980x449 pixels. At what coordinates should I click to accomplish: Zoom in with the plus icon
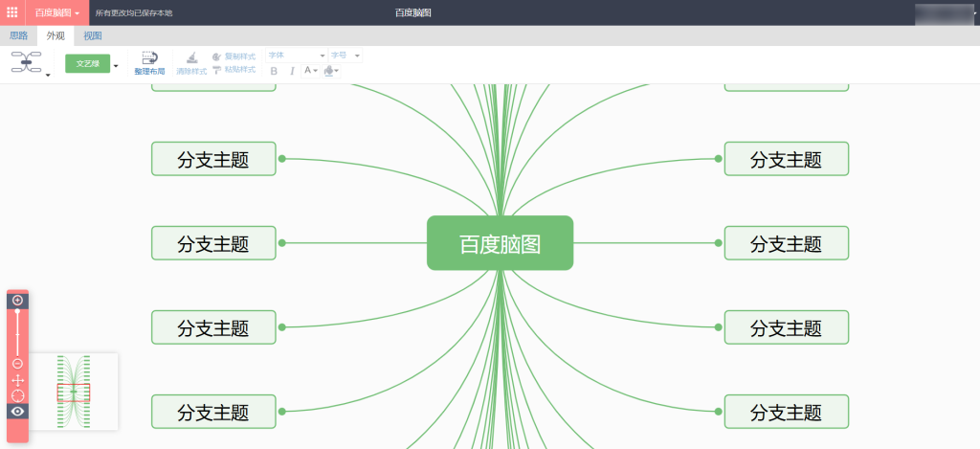coord(17,301)
